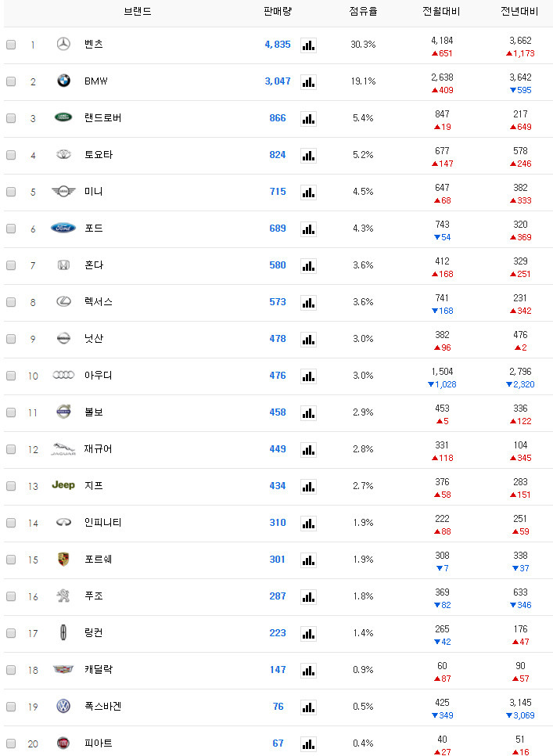553x756 pixels.
Task: Mark the checkbox for 폭스바겐 row
Action: click(x=11, y=707)
